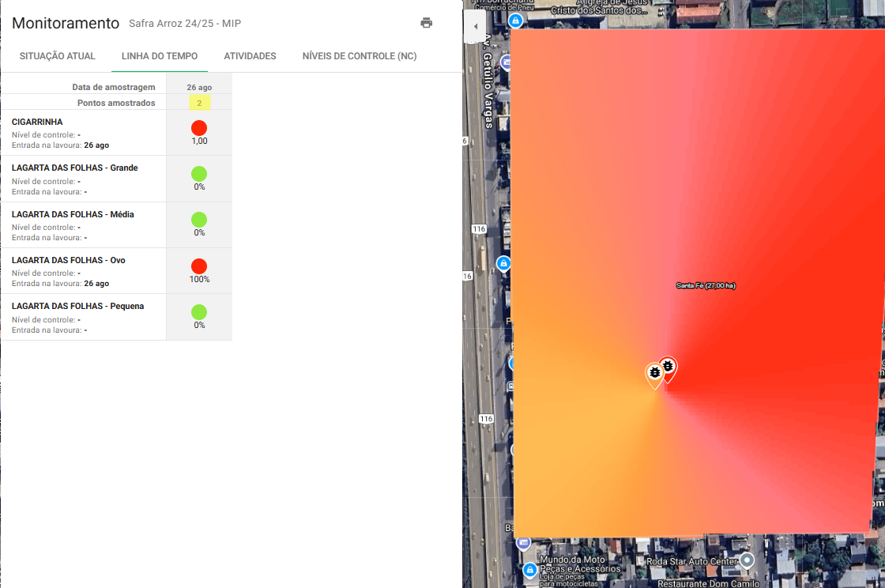Click the highlighted sampled points value 2
This screenshot has height=588, width=885.
pyautogui.click(x=199, y=103)
